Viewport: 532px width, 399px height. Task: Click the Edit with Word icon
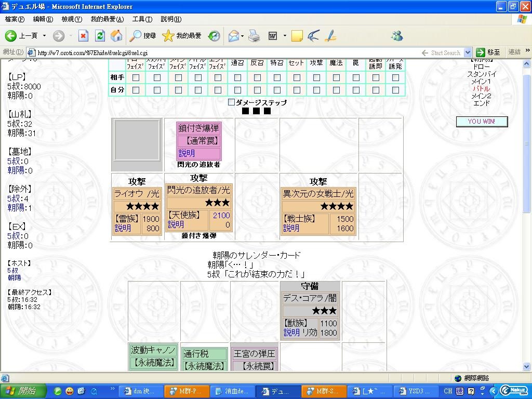point(273,36)
